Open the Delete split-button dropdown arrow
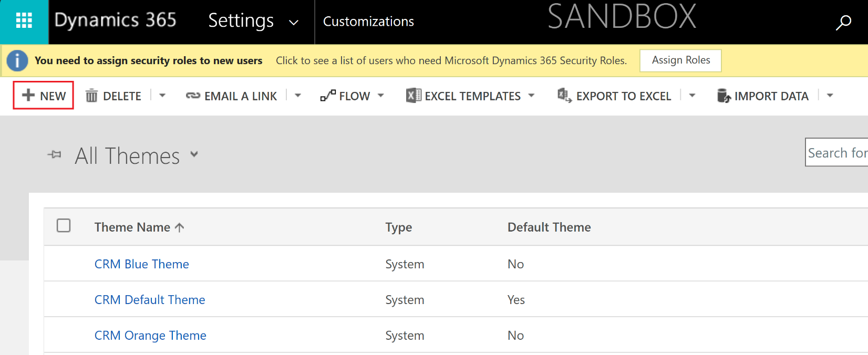 point(162,96)
